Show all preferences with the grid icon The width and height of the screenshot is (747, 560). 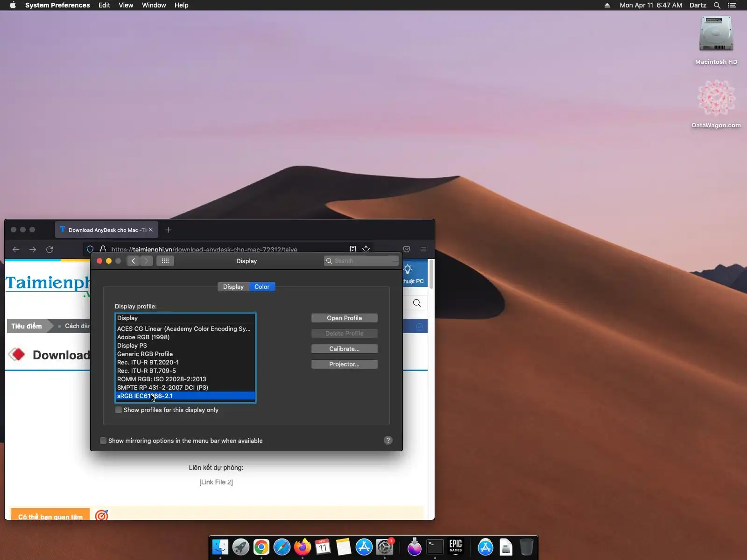[x=165, y=261]
